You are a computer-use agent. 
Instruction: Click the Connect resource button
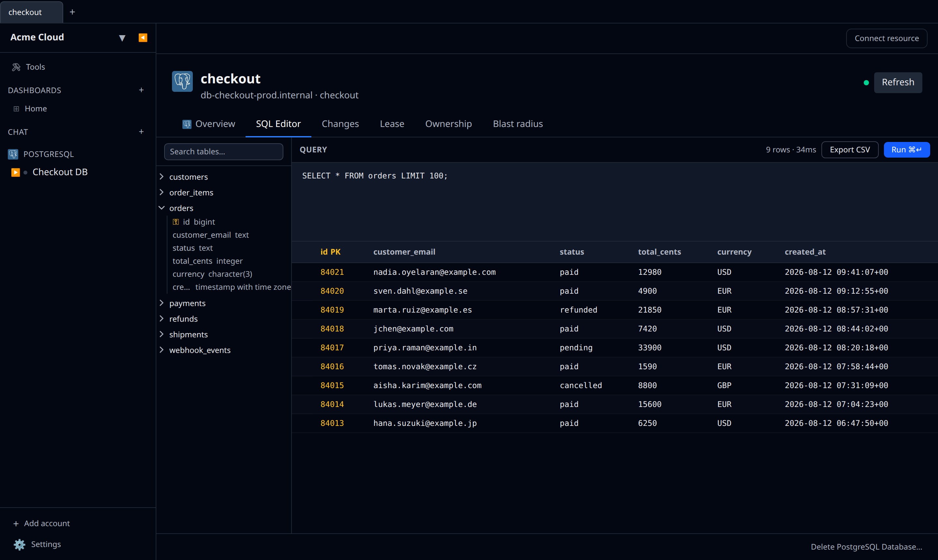[886, 38]
